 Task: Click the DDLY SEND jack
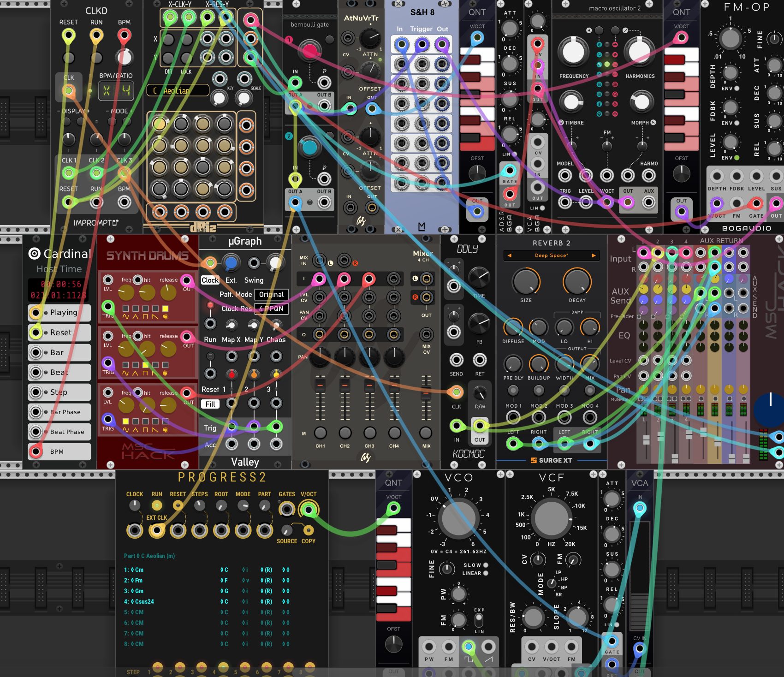(x=456, y=360)
